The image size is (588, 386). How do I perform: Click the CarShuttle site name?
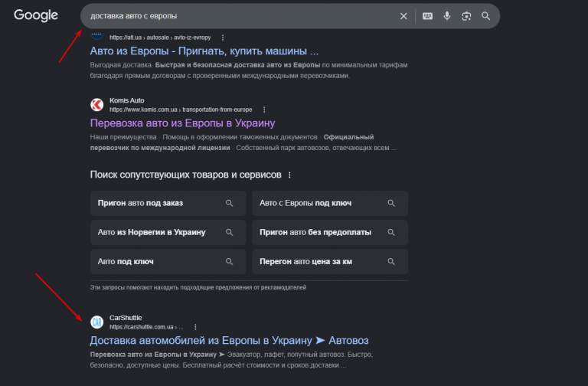click(126, 318)
